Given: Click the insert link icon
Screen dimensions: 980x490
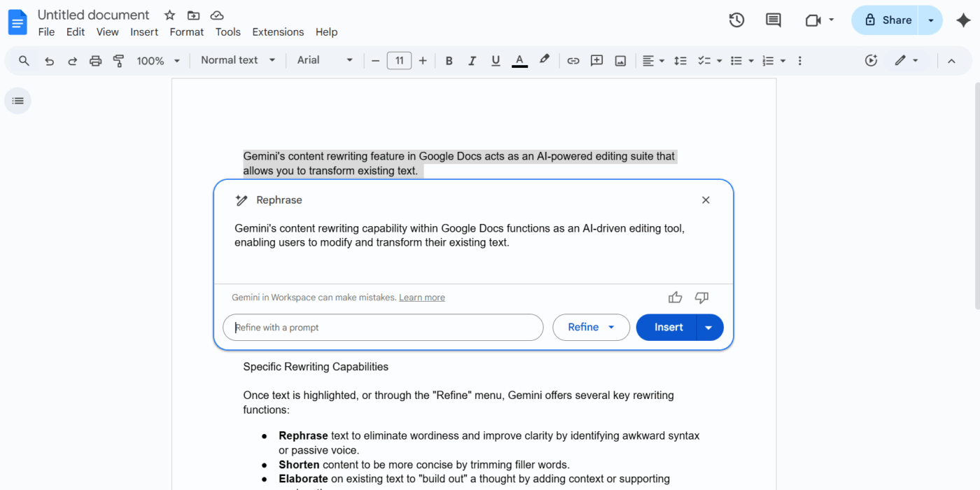Looking at the screenshot, I should pos(573,61).
